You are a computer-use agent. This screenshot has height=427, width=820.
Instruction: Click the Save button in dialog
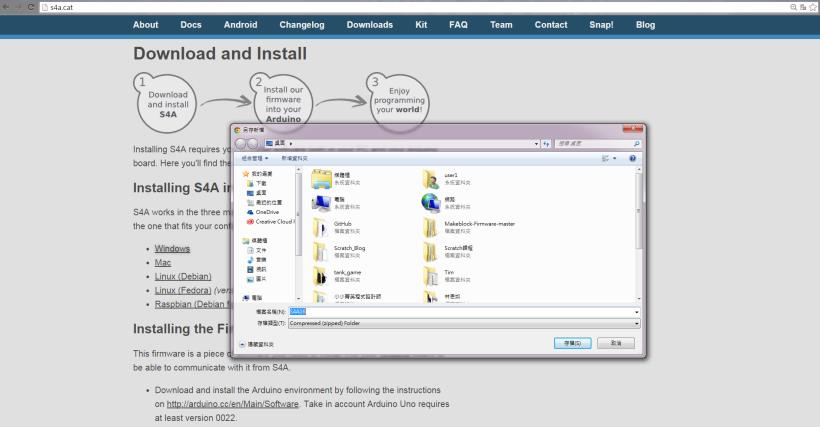[x=572, y=343]
